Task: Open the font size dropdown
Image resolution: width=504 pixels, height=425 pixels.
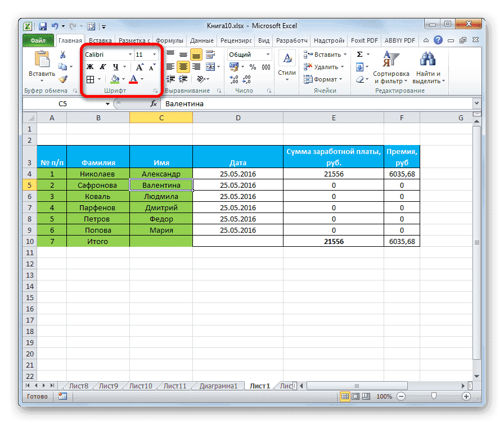Action: tap(154, 54)
